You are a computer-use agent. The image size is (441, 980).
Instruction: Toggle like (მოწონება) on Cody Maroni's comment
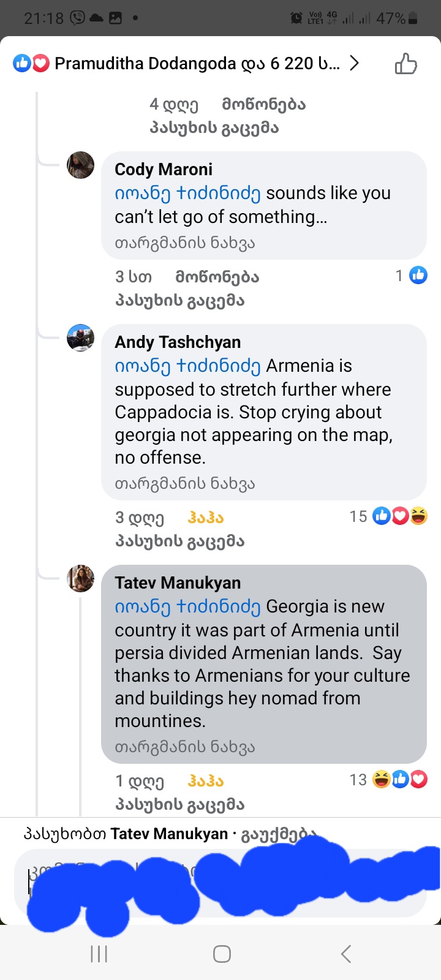coord(217,277)
